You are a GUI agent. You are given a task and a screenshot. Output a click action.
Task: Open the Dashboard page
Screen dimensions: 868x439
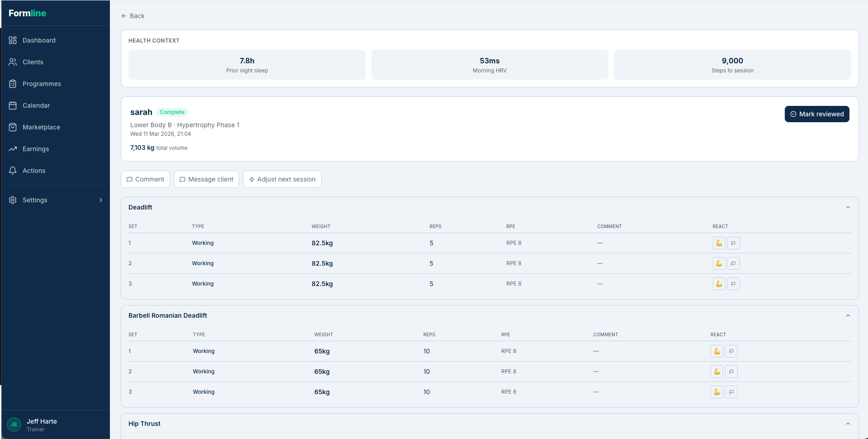pos(39,40)
